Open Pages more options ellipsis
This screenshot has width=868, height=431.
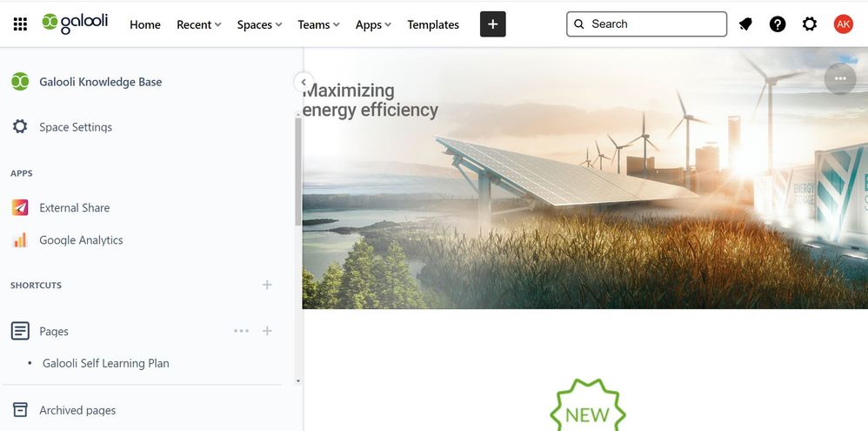point(242,331)
